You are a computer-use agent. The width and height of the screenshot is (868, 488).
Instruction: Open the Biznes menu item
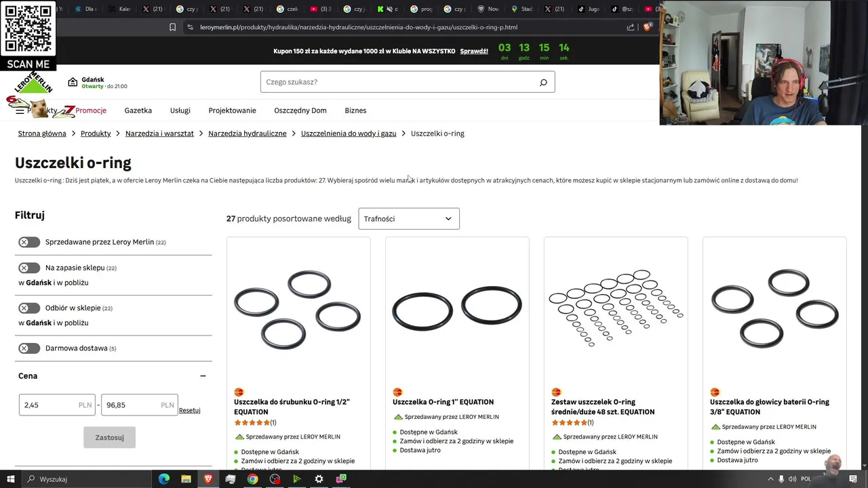point(355,110)
